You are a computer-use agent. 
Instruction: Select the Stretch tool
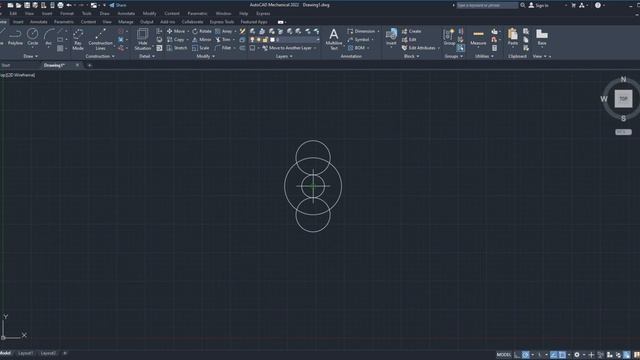coord(177,48)
